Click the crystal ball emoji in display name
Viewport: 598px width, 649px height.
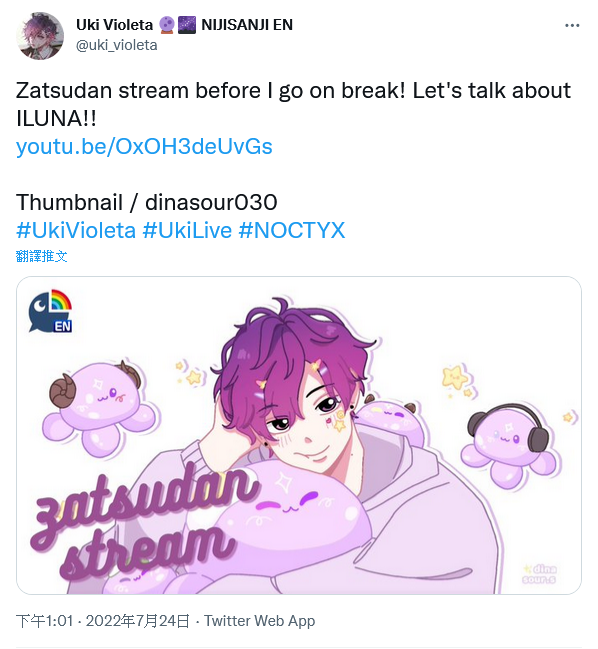166,25
